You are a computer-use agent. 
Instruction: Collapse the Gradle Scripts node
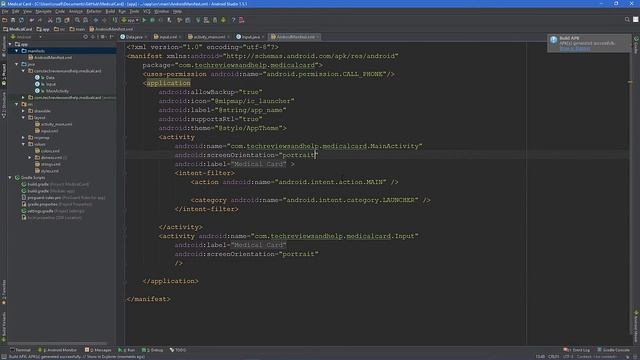(x=10, y=178)
